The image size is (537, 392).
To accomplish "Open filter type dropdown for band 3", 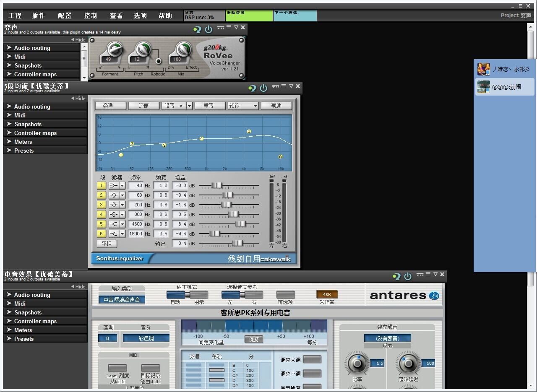I will pyautogui.click(x=123, y=205).
